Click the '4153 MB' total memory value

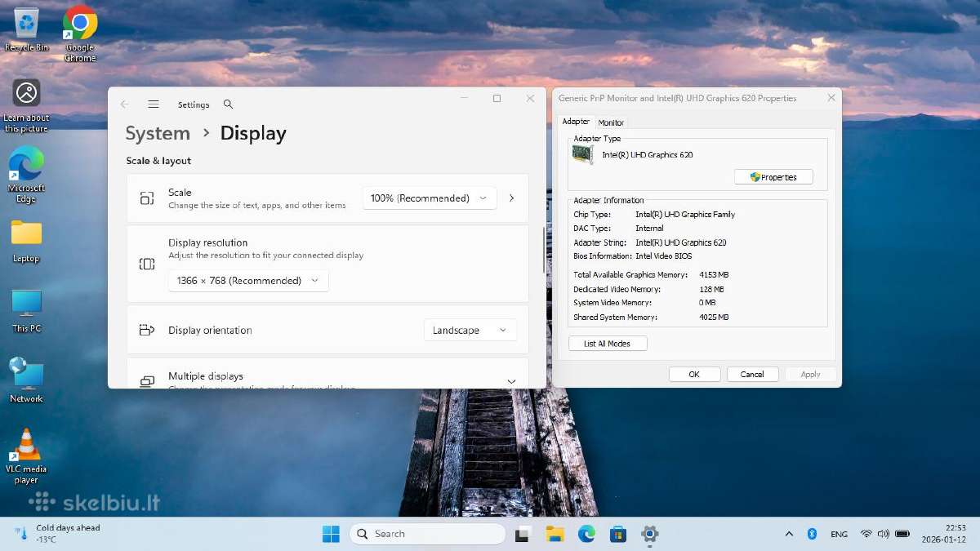[714, 275]
